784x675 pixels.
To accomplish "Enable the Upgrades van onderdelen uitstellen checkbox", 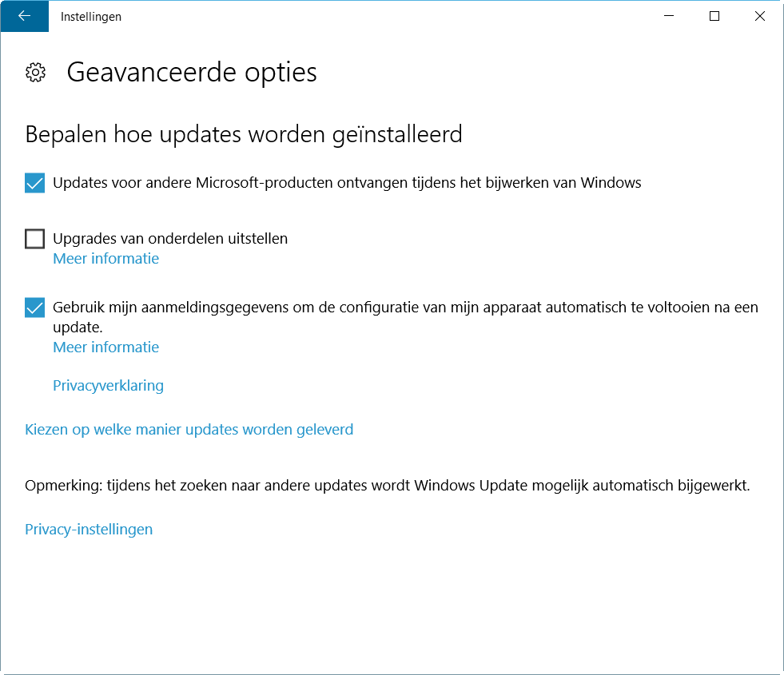I will tap(34, 239).
